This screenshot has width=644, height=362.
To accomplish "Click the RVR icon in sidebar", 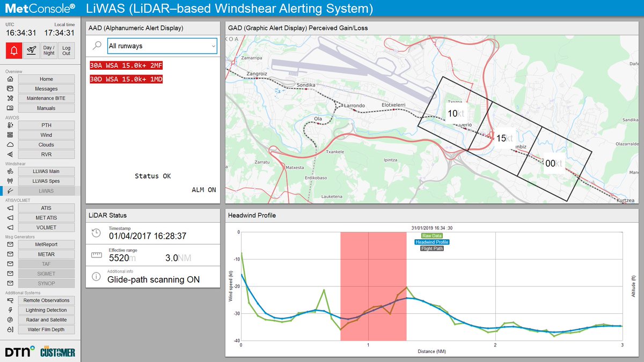I will coord(10,154).
